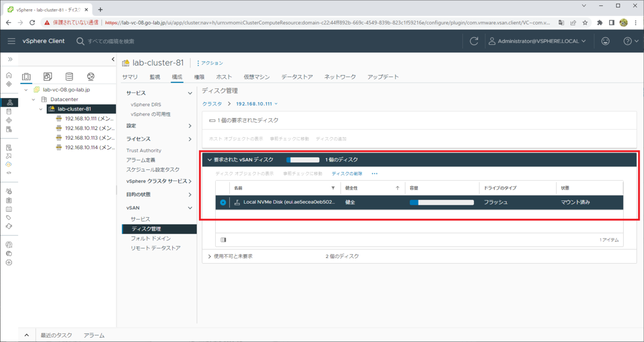Click ディスクの削除 action
Screen dimensions: 644x342
tap(347, 174)
